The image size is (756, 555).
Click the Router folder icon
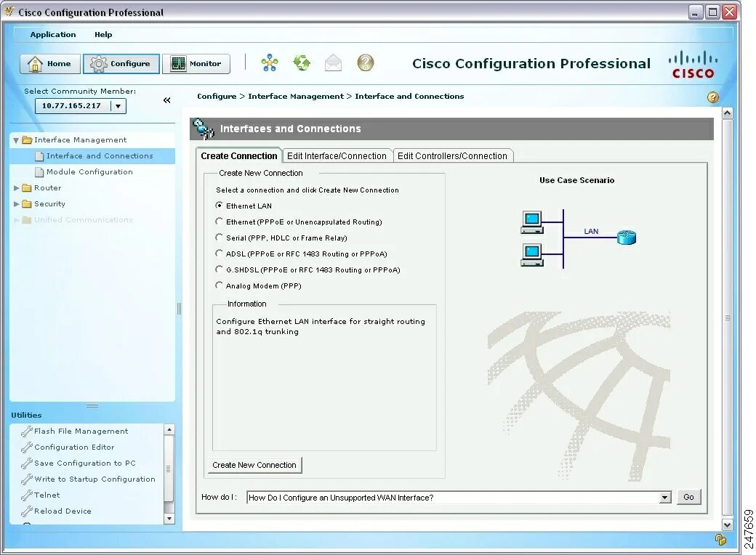(27, 188)
